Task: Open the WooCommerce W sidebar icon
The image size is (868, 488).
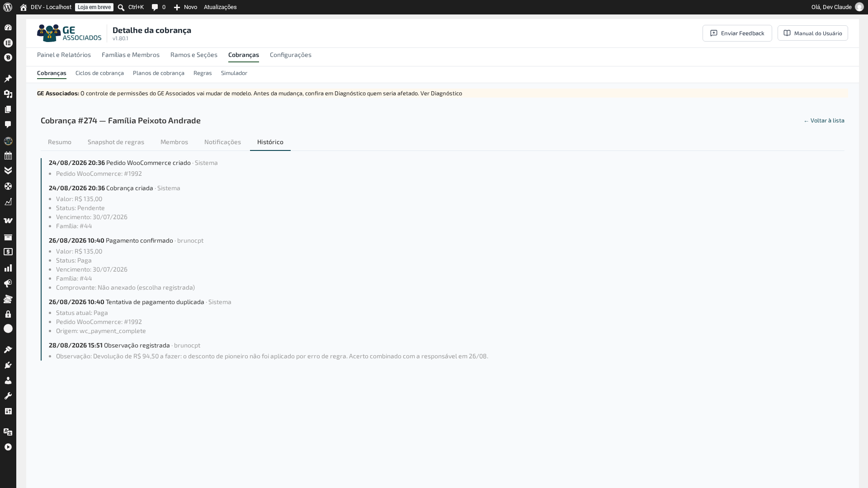Action: (x=8, y=221)
